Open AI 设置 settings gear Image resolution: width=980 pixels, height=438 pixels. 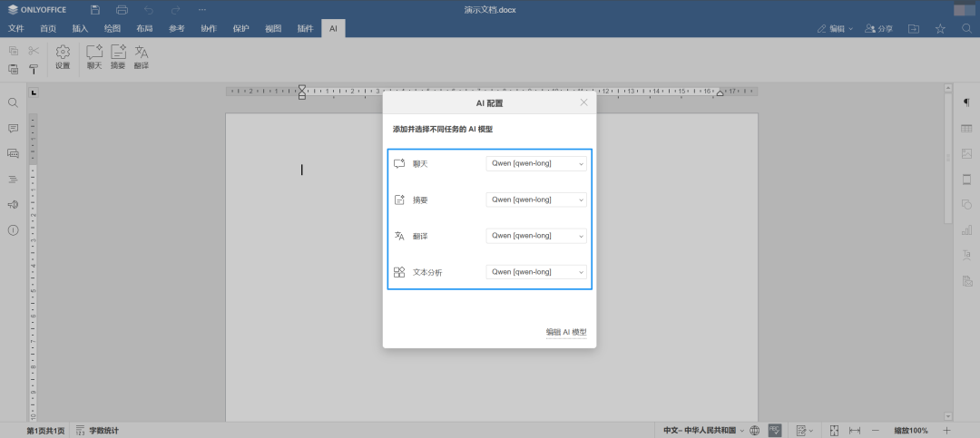point(63,57)
